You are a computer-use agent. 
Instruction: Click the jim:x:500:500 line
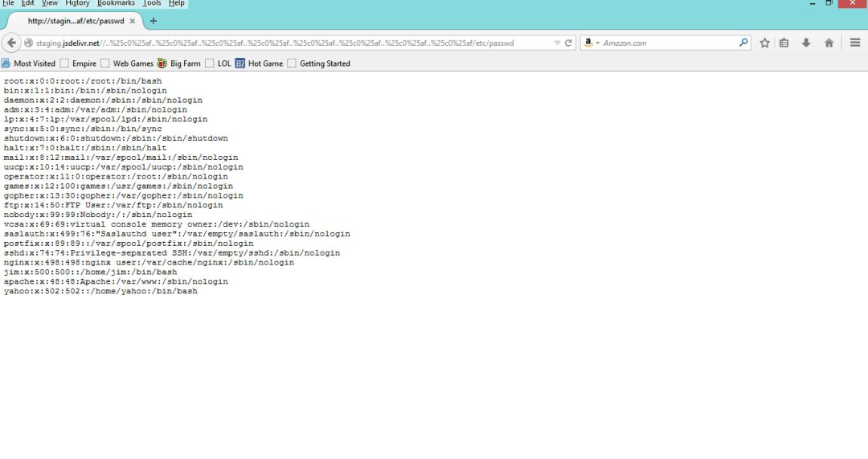[90, 272]
